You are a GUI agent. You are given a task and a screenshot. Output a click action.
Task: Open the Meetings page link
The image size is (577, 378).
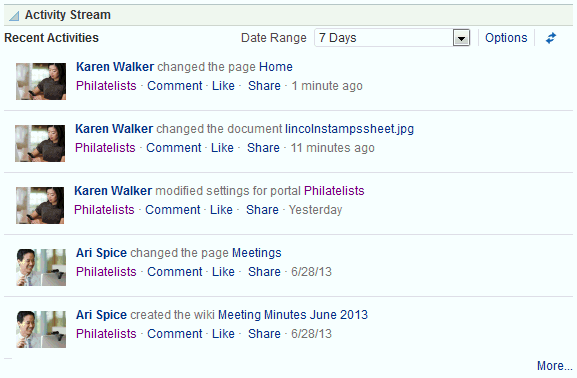[x=256, y=253]
